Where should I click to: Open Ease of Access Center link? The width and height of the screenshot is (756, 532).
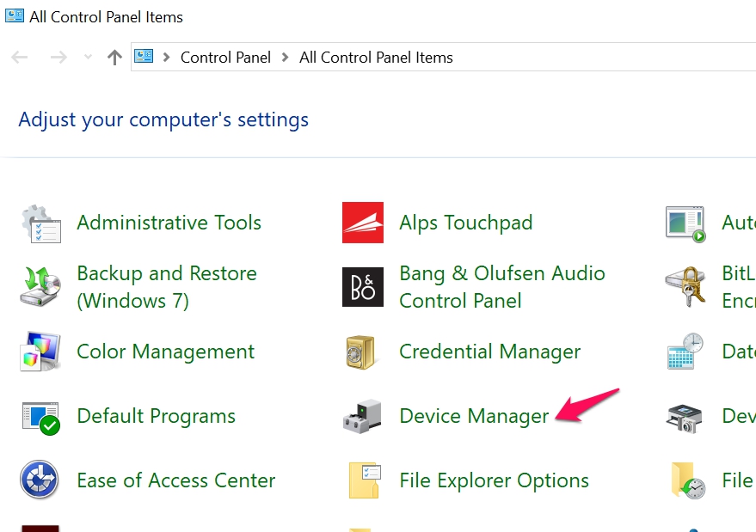(176, 480)
